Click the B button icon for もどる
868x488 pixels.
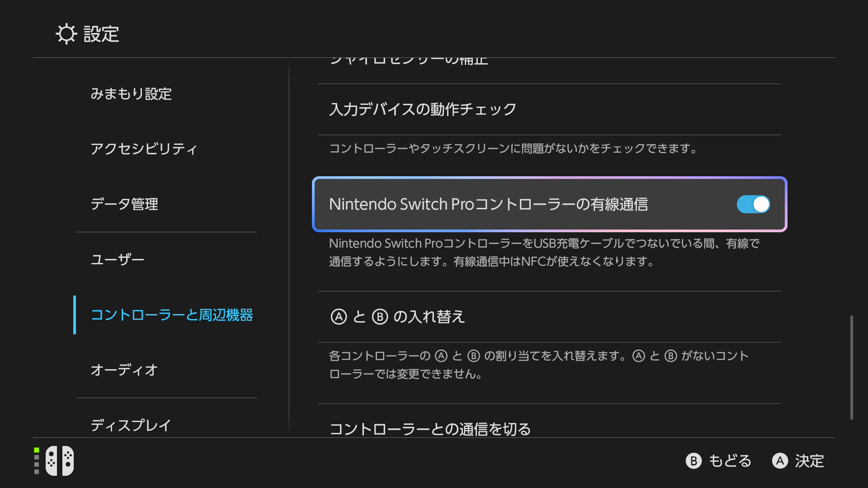point(693,461)
